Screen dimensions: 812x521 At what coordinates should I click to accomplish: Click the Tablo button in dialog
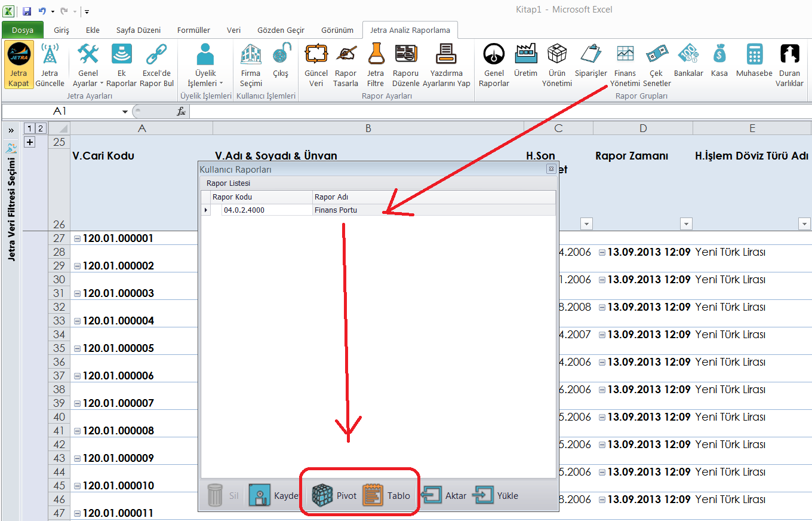[387, 495]
